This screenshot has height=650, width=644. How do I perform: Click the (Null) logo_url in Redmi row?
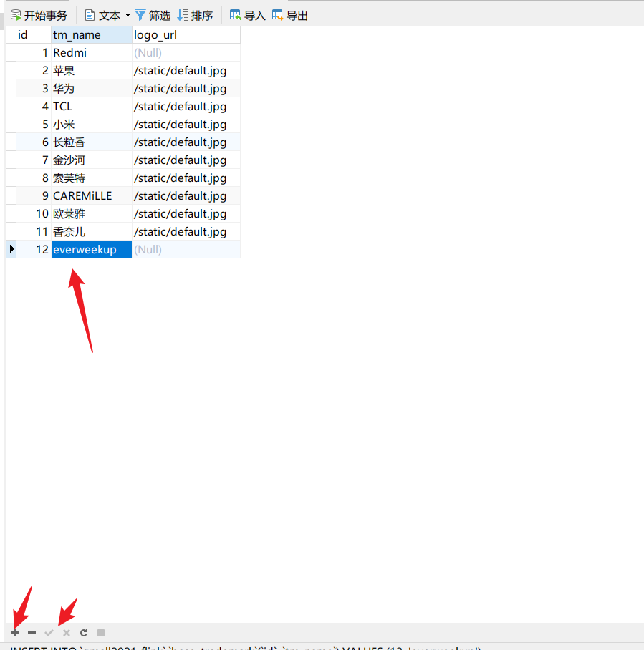point(186,53)
